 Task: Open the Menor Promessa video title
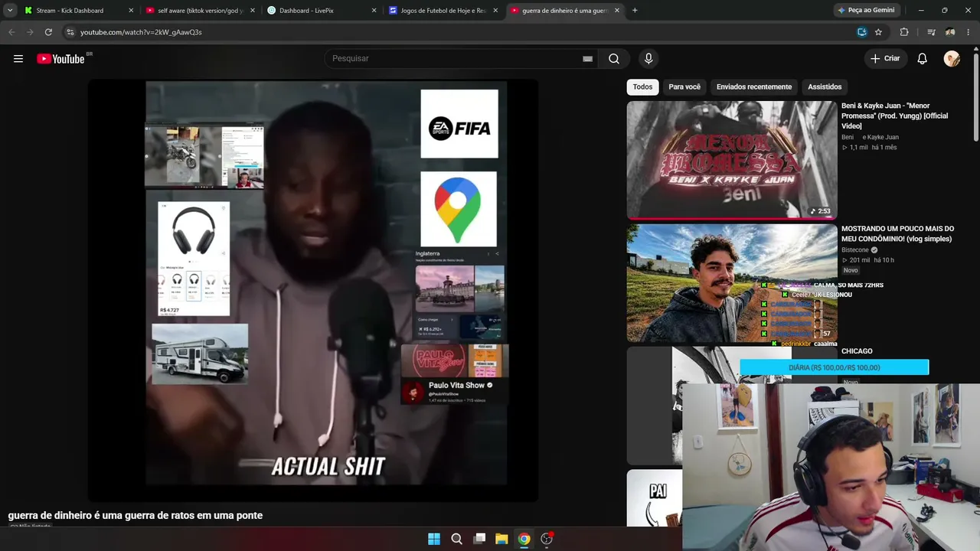click(x=895, y=116)
